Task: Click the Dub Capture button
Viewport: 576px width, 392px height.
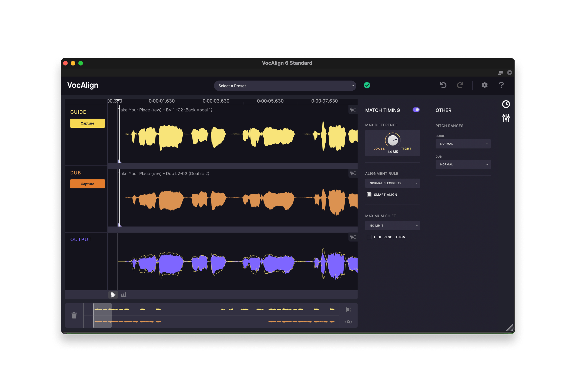Action: tap(87, 184)
